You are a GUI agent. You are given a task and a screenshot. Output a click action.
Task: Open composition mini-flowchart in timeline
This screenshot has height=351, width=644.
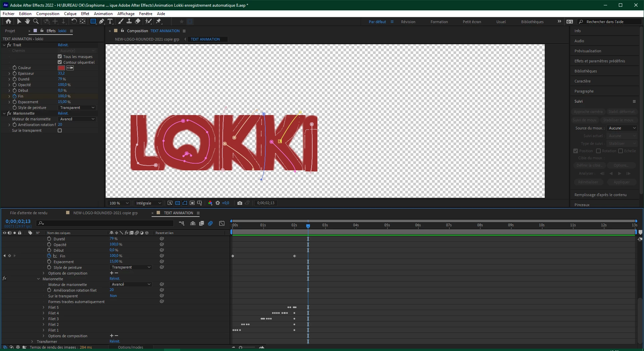coord(181,223)
